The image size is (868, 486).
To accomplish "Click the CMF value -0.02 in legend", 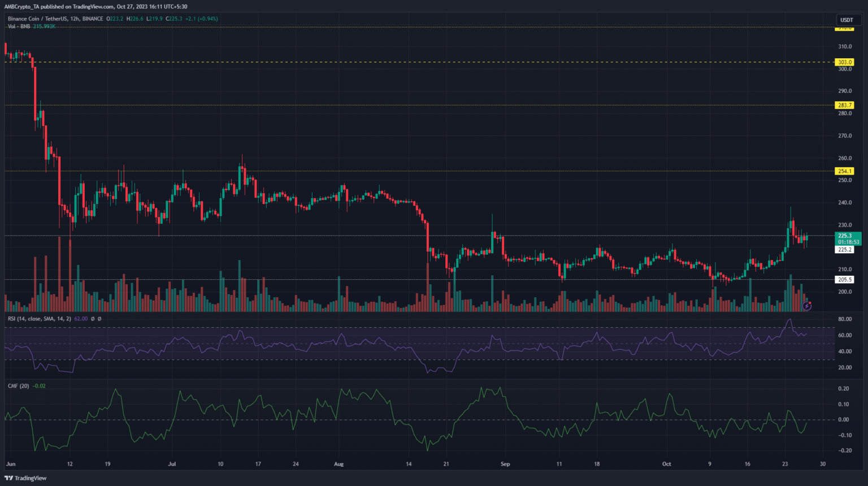I will [40, 386].
